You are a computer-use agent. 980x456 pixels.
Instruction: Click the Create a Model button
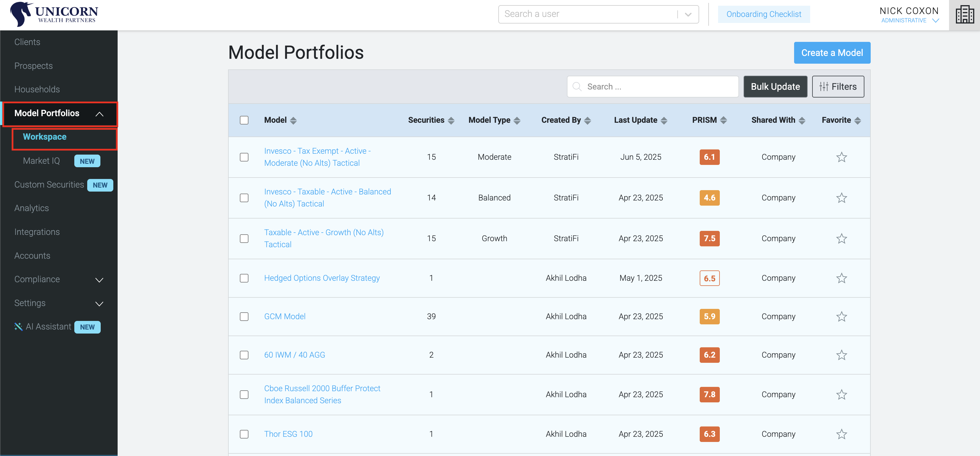pos(832,53)
